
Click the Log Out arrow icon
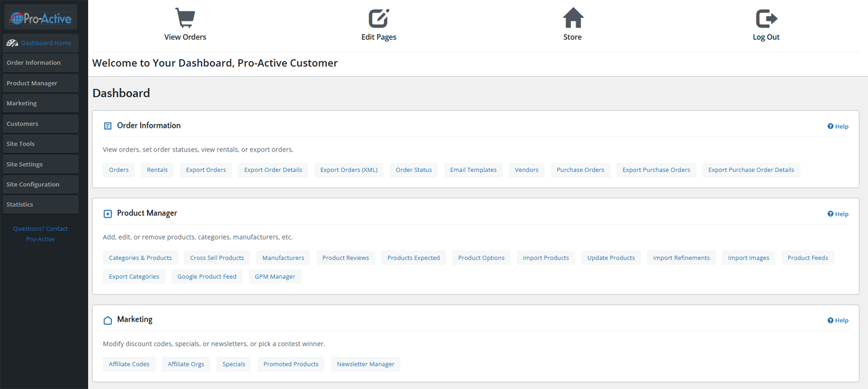[x=766, y=18]
